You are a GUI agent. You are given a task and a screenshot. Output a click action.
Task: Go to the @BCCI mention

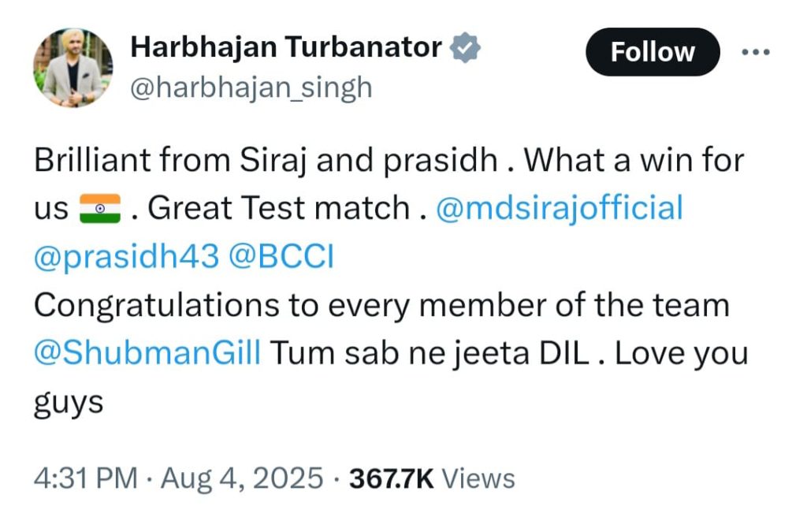[x=281, y=258]
